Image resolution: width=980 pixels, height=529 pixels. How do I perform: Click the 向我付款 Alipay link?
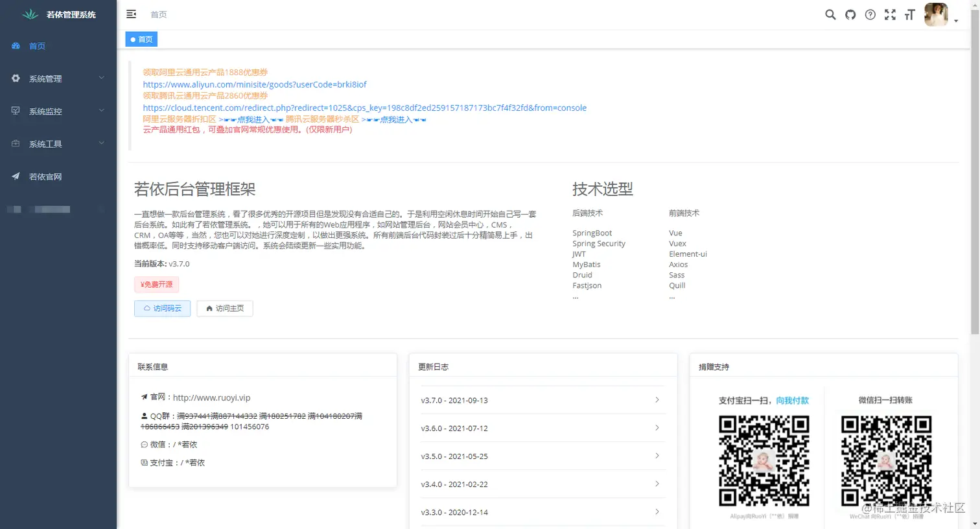pos(793,400)
